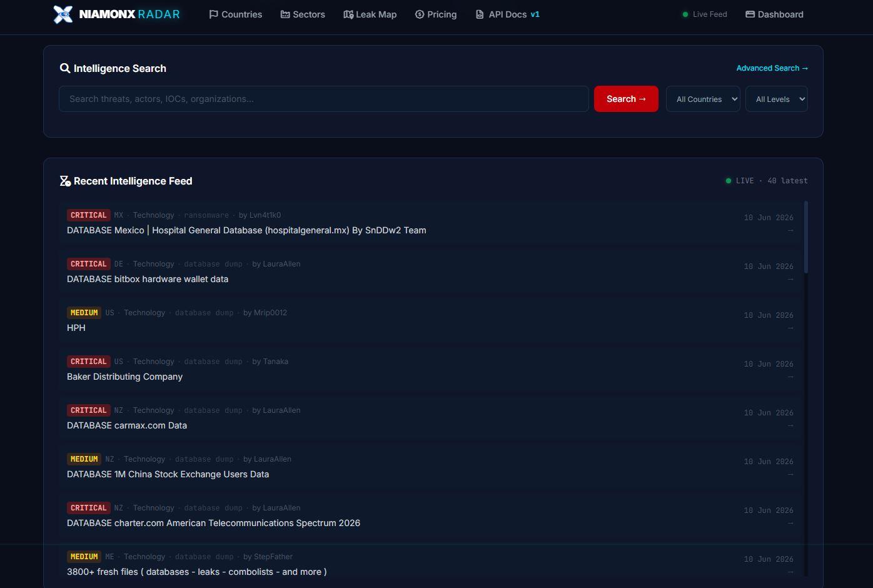
Task: Focus the threat search input field
Action: pyautogui.click(x=324, y=99)
